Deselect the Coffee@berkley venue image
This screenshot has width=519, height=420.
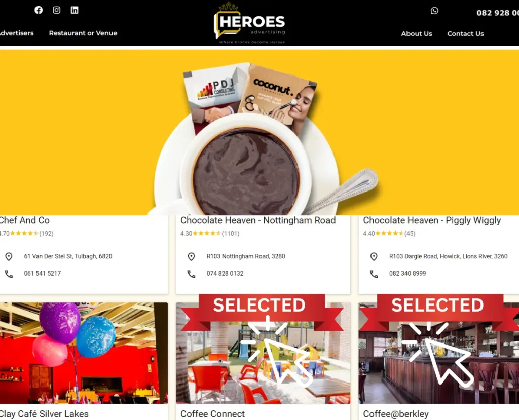438,353
